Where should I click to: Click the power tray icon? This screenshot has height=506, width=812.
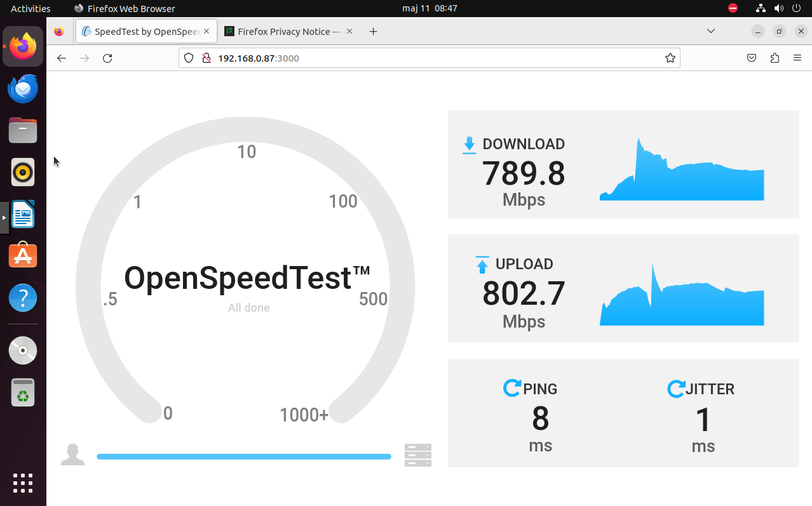coord(797,8)
